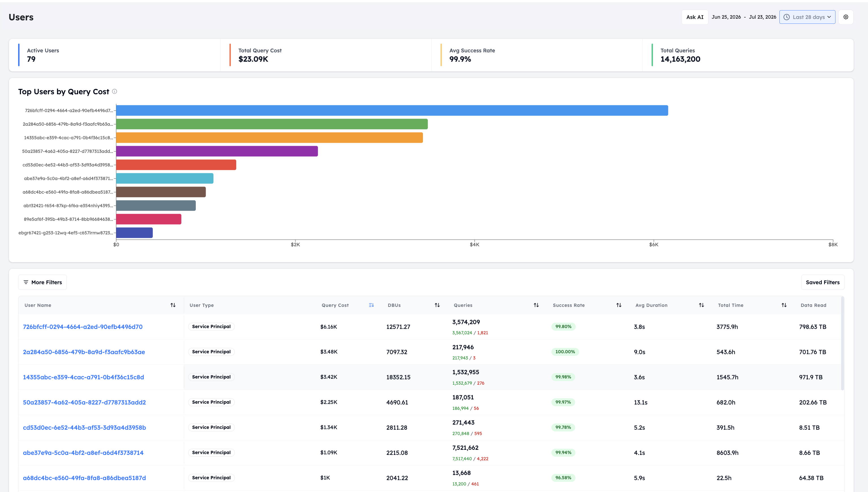Open user 2a284a50-6856-479b-8a9d-f3aafc9b63ae link
This screenshot has width=868, height=492.
pyautogui.click(x=84, y=352)
